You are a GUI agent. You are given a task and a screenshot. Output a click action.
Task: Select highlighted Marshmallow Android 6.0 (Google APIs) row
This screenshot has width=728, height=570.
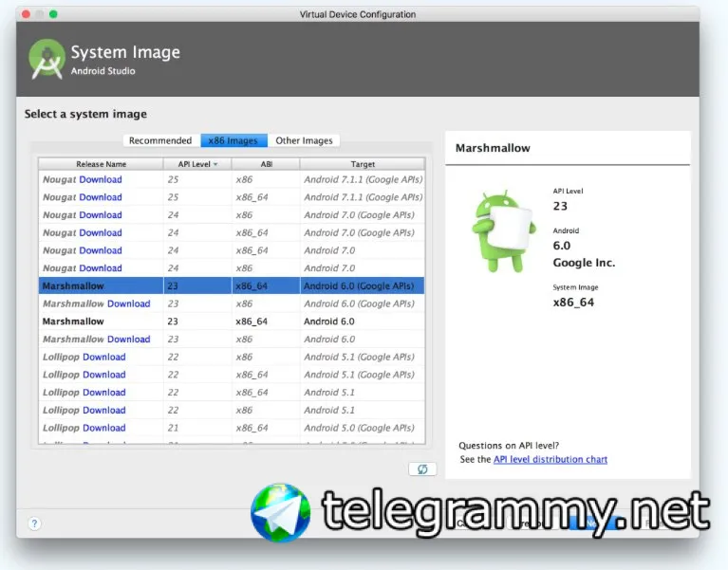[x=232, y=285]
